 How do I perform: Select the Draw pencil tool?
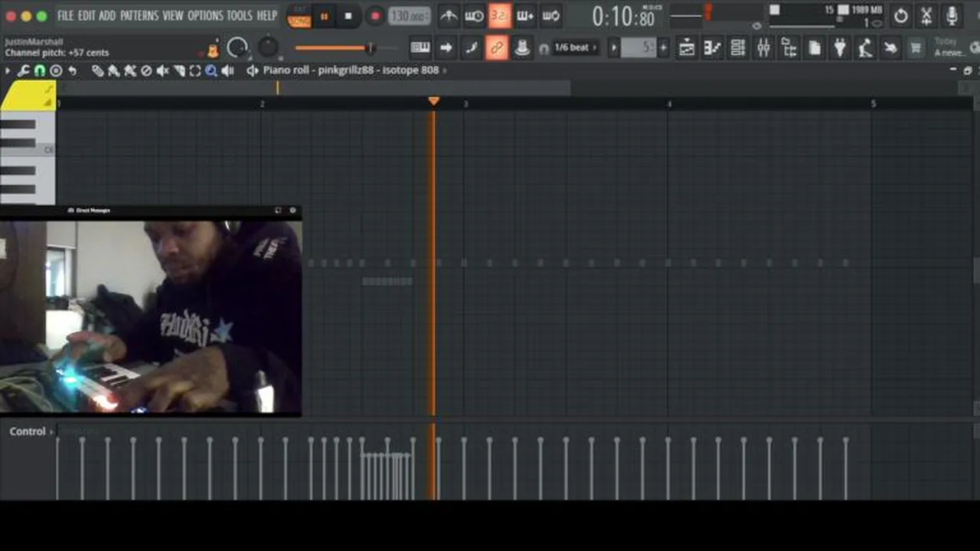pos(98,70)
